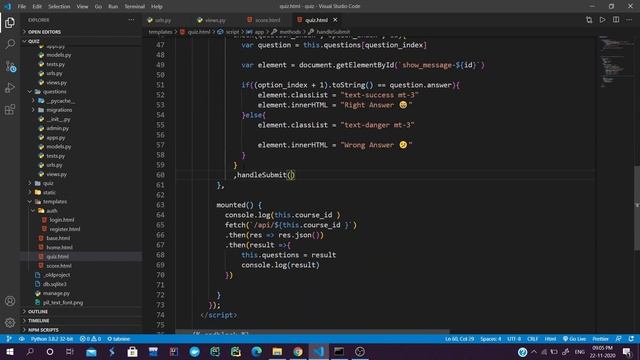
Task: Click the code minimap preview
Action: click(616, 61)
